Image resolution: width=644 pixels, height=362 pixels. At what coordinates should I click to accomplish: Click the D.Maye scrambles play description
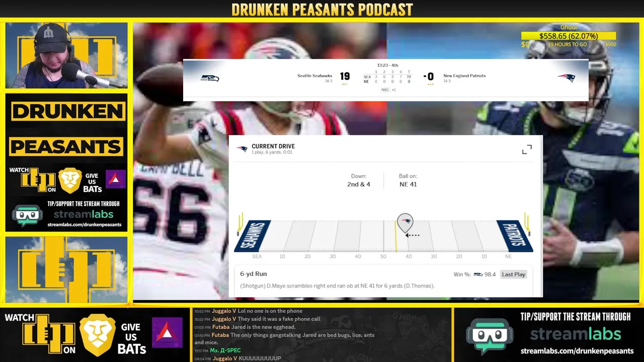(337, 286)
